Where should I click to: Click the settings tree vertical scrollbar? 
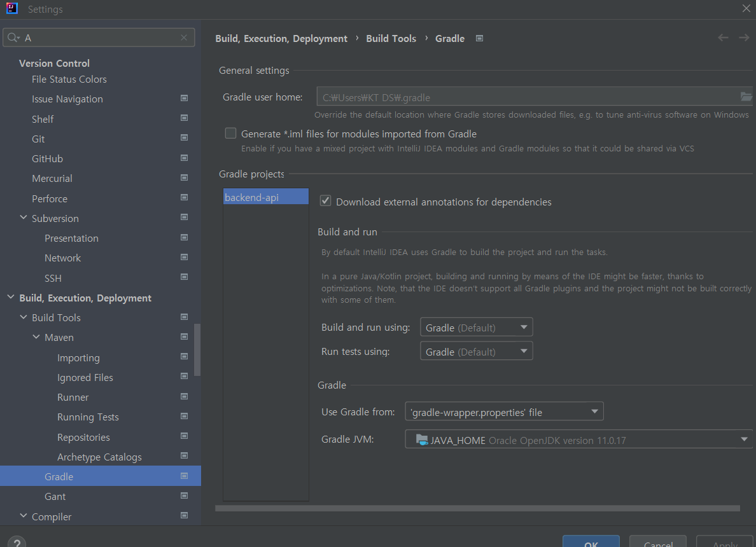[x=197, y=350]
